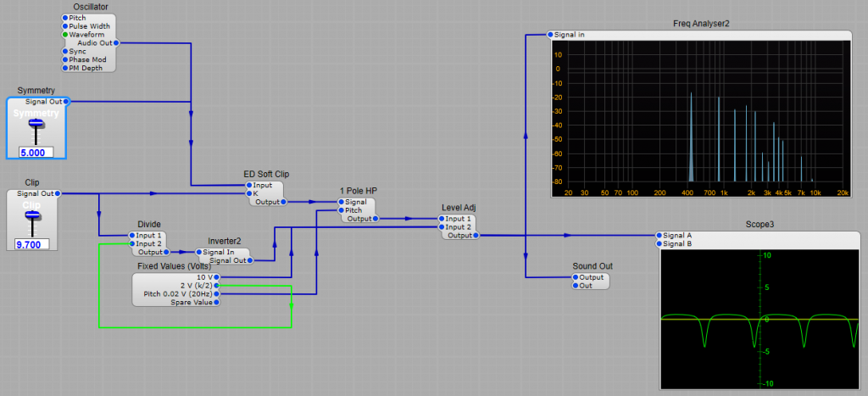Viewport: 868px width, 396px height.
Task: Select the Fixed Values (Volts) module title
Action: pyautogui.click(x=175, y=266)
